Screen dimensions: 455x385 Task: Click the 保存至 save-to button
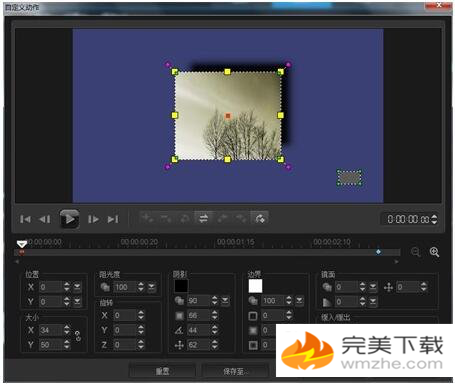click(x=235, y=371)
